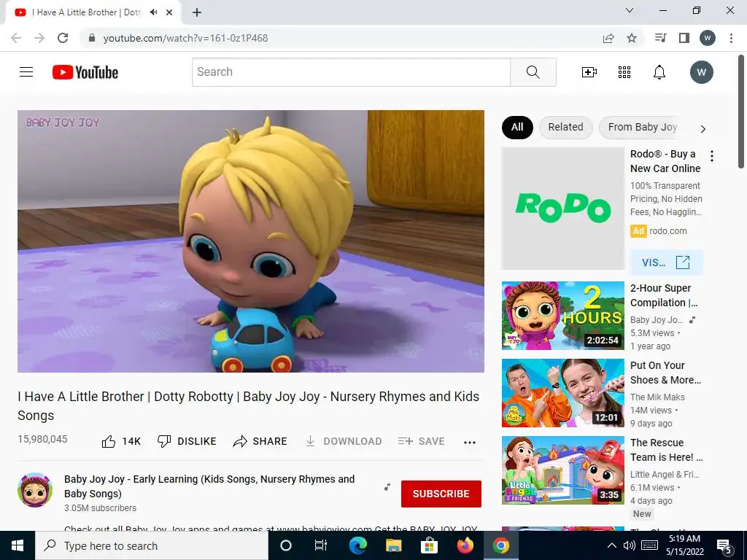This screenshot has width=747, height=560.
Task: Open tab search chevron in title bar
Action: tap(630, 10)
